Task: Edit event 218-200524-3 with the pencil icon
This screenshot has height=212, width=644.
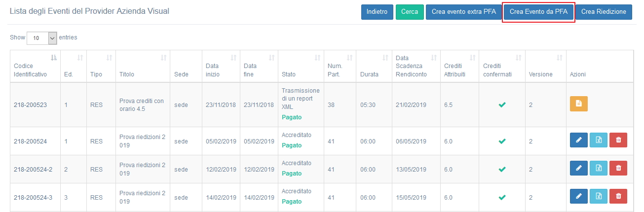Action: [x=578, y=197]
